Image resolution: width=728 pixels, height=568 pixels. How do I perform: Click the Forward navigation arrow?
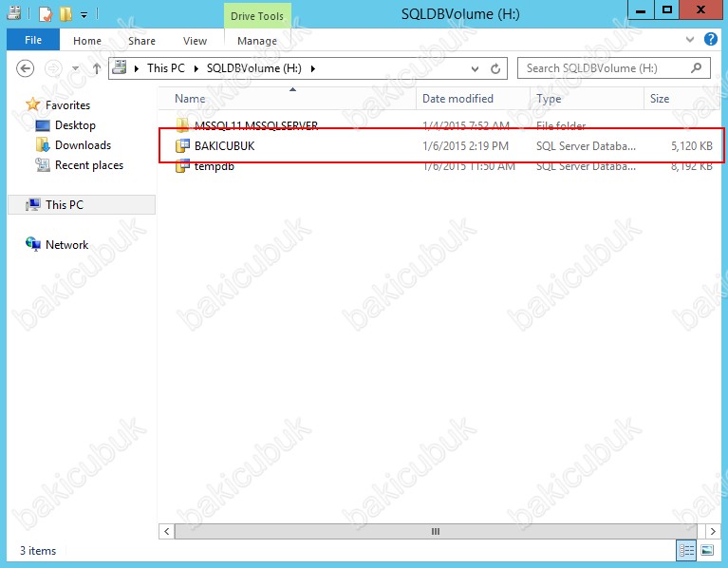click(53, 68)
